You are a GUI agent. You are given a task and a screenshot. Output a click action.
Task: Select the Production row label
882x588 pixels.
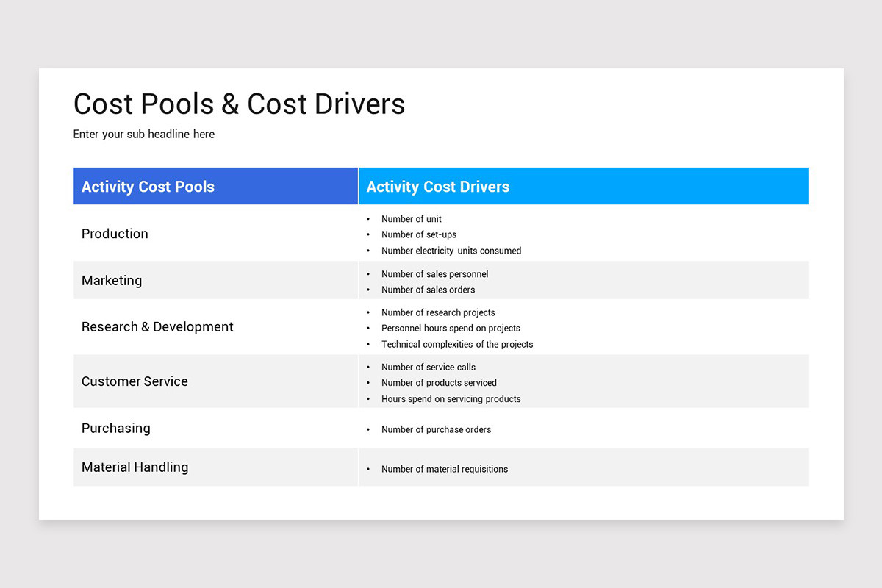115,233
